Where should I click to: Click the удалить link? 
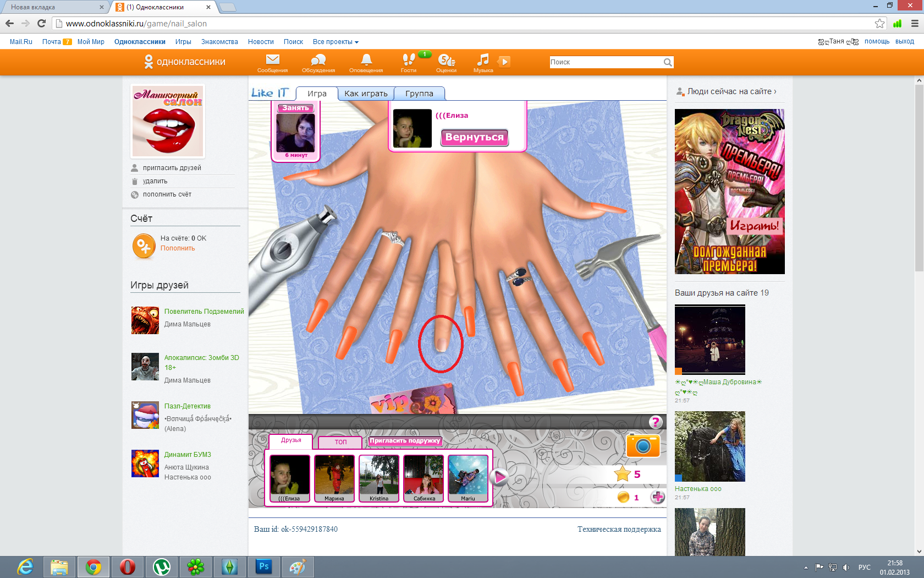point(155,181)
